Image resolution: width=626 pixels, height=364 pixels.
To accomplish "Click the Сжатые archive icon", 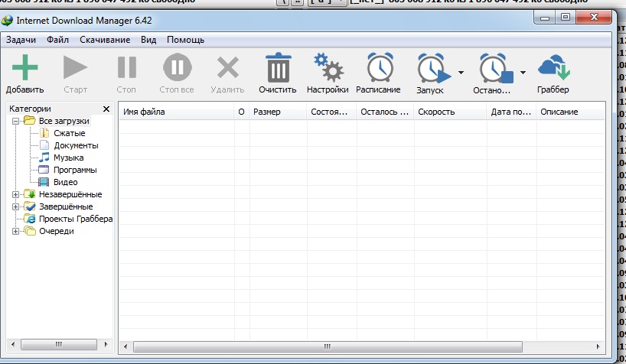I will [x=44, y=133].
